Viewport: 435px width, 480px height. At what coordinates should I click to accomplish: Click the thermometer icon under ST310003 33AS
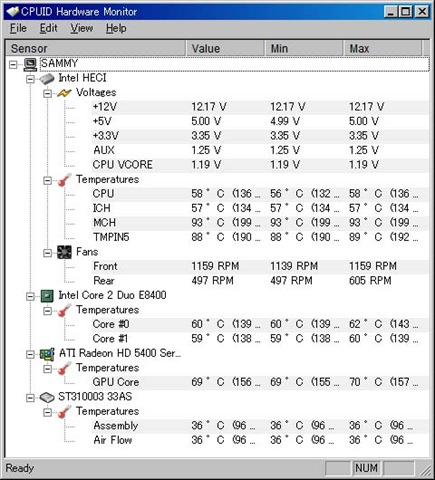point(64,412)
